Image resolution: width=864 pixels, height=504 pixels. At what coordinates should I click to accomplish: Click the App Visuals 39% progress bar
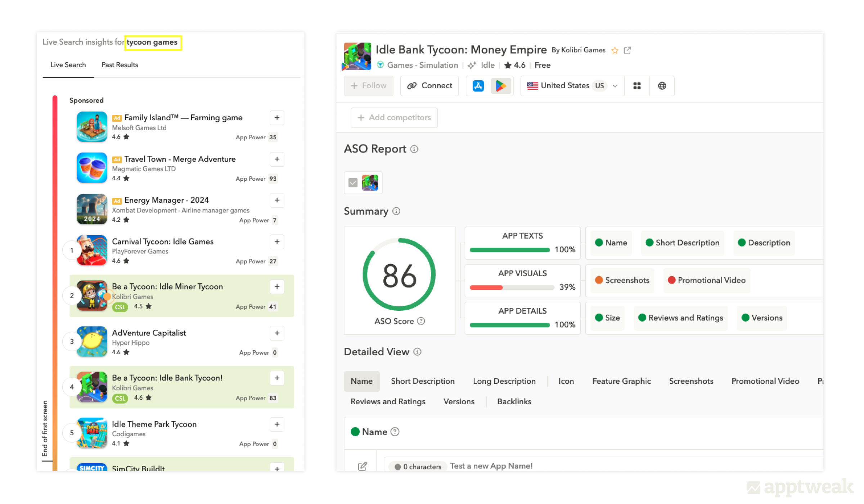pyautogui.click(x=512, y=287)
